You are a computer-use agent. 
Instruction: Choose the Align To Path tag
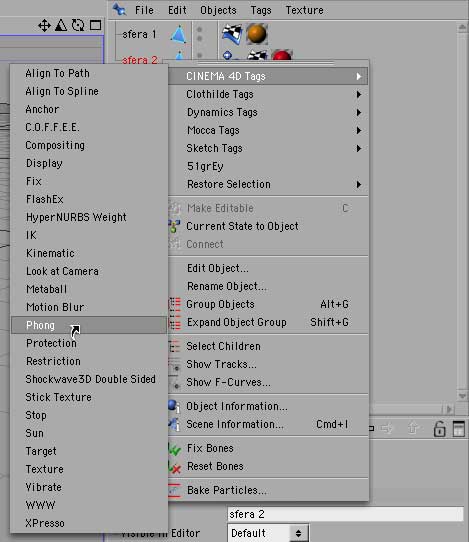[x=89, y=73]
